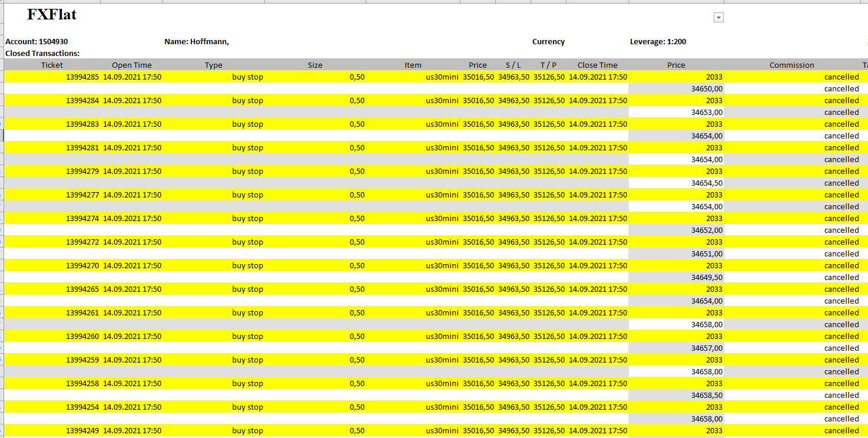This screenshot has height=438, width=868.
Task: Select the Type column header
Action: coord(214,65)
